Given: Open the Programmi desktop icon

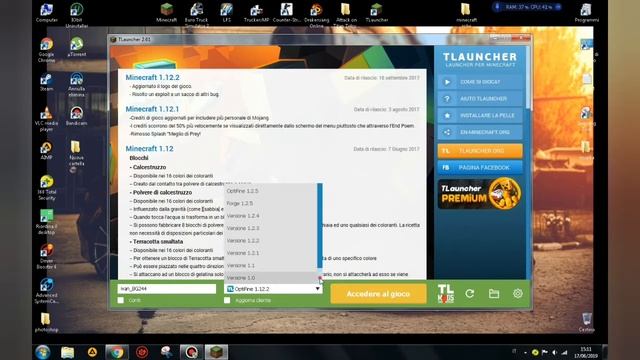Looking at the screenshot, I should coord(587,12).
